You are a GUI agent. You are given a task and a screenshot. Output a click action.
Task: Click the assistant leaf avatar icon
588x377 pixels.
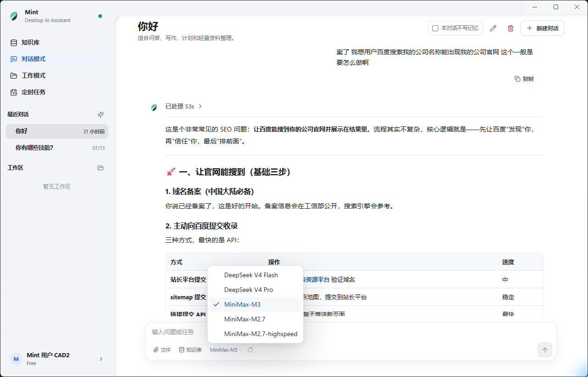point(154,107)
